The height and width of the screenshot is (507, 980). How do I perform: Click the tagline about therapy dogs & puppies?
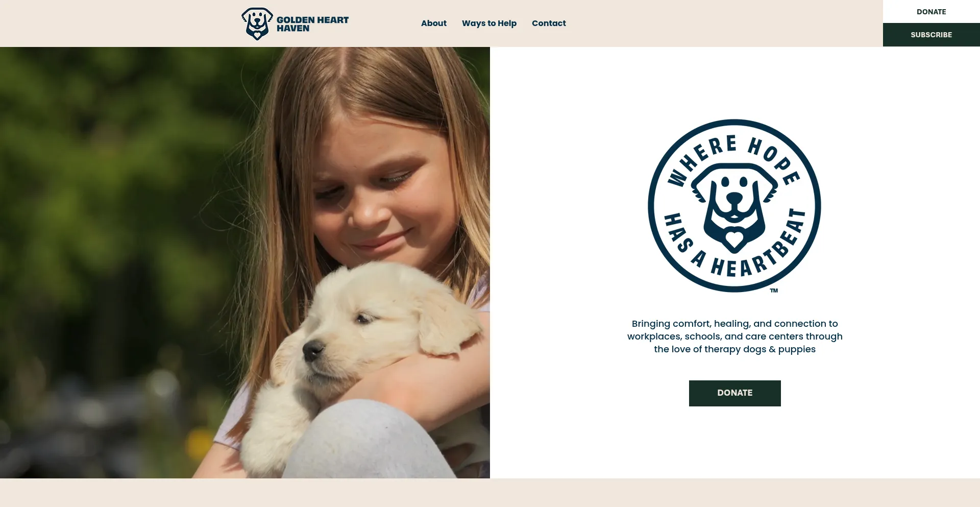734,336
